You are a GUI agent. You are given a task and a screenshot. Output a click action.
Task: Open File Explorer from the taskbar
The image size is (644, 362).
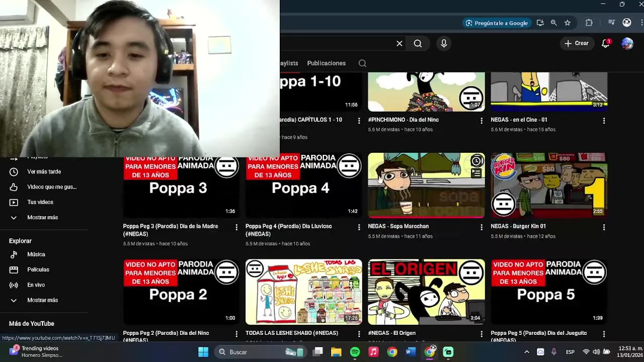point(336,352)
